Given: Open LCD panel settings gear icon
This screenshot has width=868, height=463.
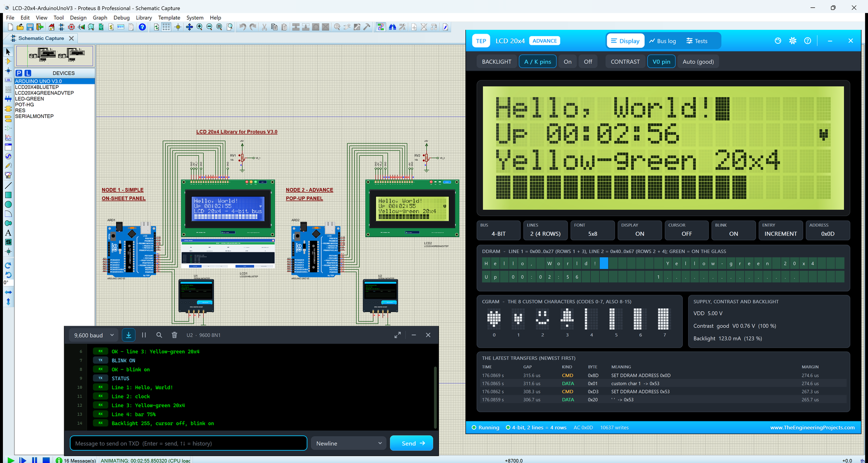Looking at the screenshot, I should pos(793,41).
